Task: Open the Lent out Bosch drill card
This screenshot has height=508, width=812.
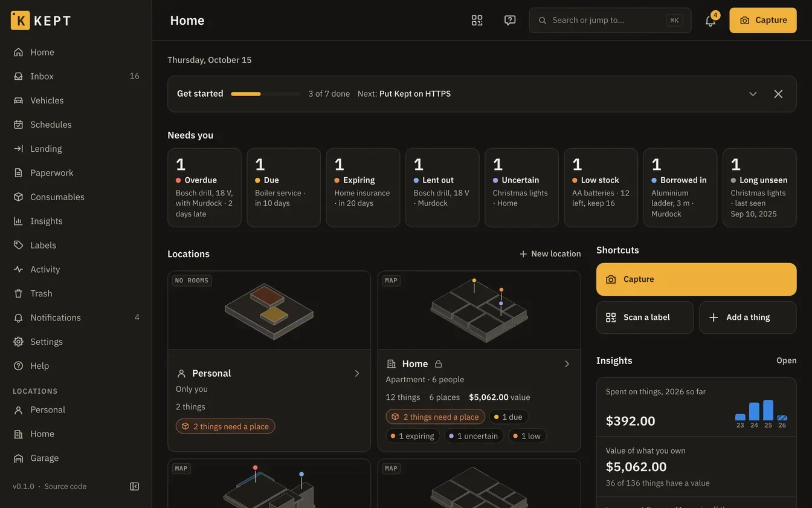Action: click(442, 187)
